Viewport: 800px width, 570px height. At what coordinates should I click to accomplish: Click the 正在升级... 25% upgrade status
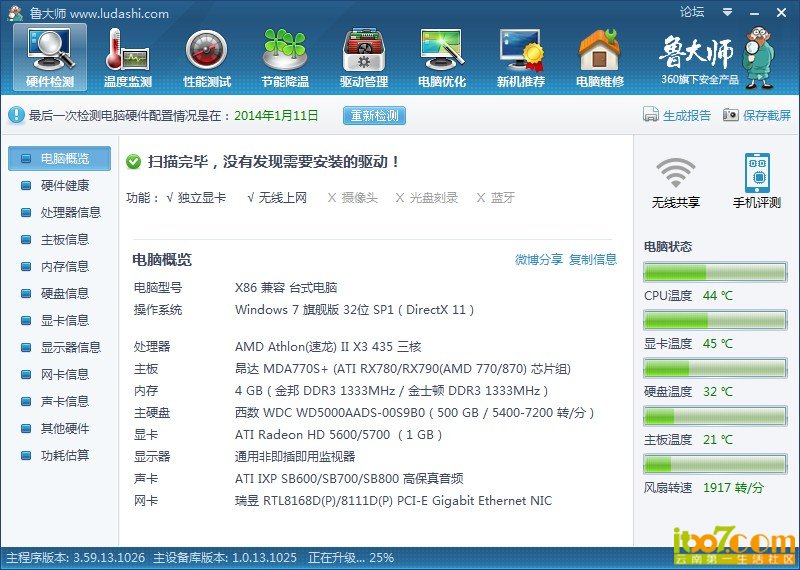pos(351,558)
